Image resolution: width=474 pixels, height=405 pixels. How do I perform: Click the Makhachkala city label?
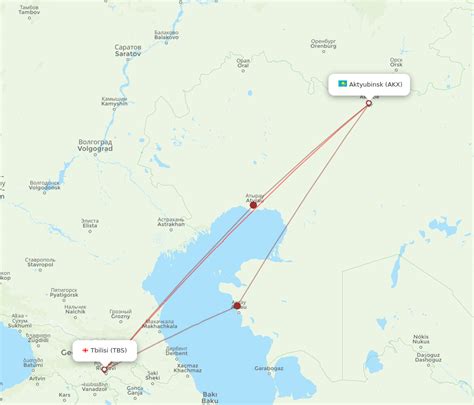click(160, 324)
